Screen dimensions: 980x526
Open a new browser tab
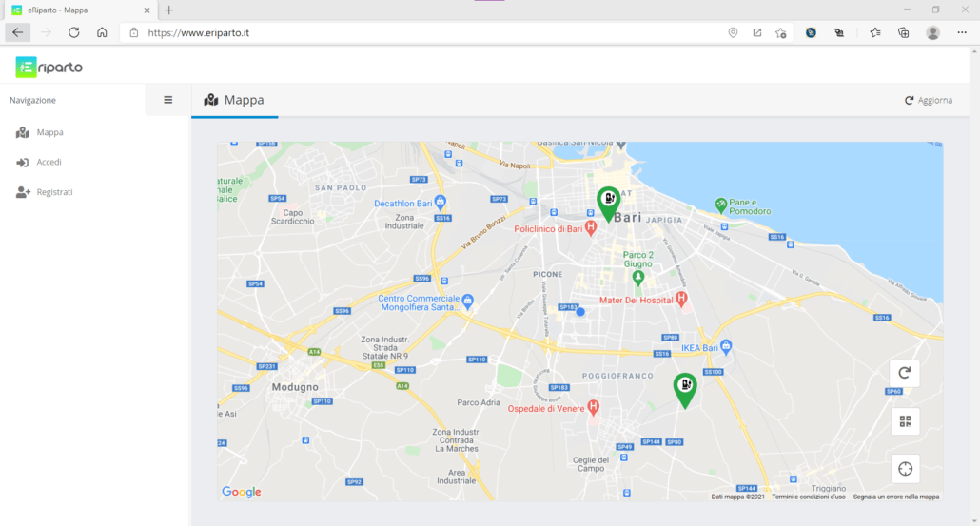coord(168,10)
